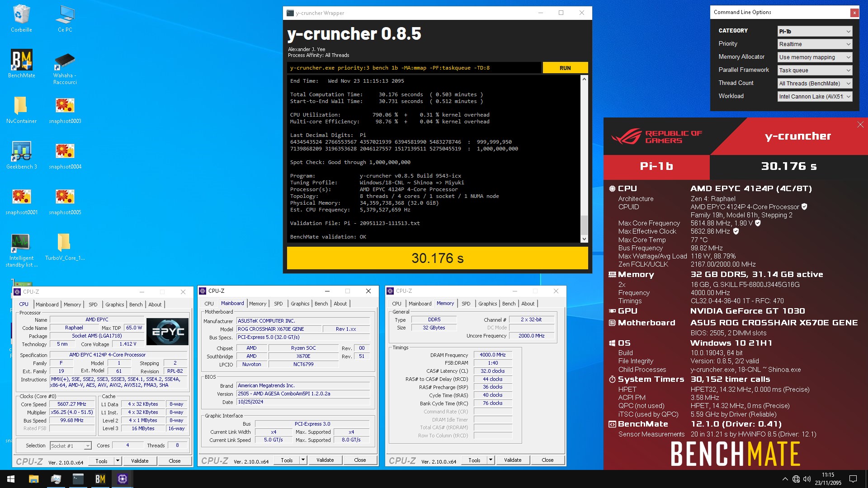Switch to Mainboard tab in left CPU-Z
This screenshot has height=488, width=868.
(47, 305)
